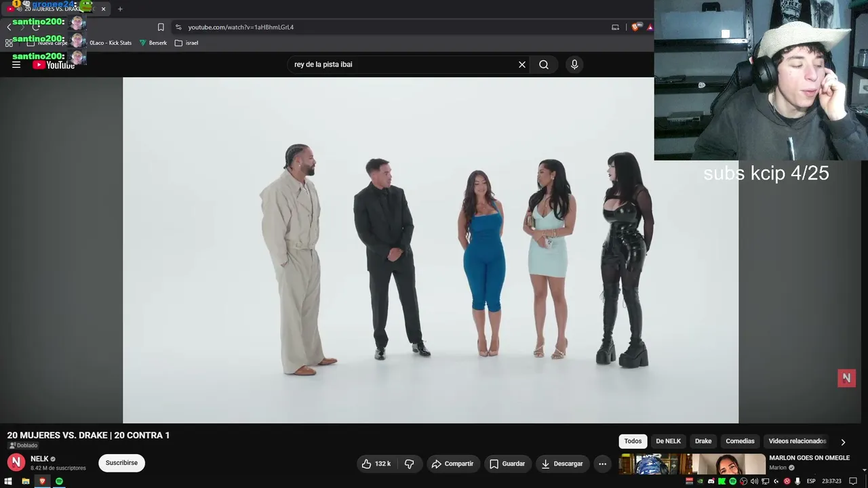868x488 pixels.
Task: Open the NELK channel name link
Action: click(39, 459)
